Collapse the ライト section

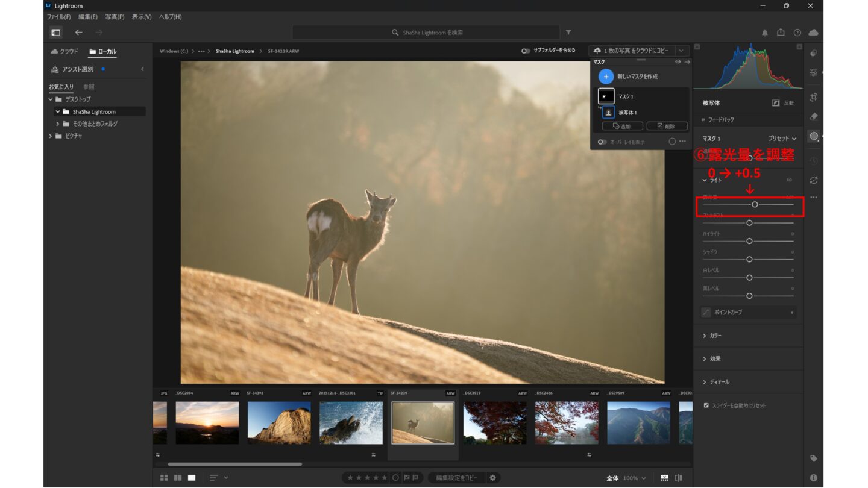tap(705, 180)
